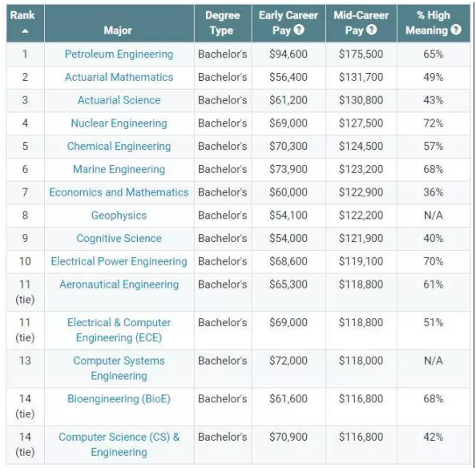Open the Electrical Power Engineering link
Viewport: 476px width, 476px height.
[x=119, y=261]
